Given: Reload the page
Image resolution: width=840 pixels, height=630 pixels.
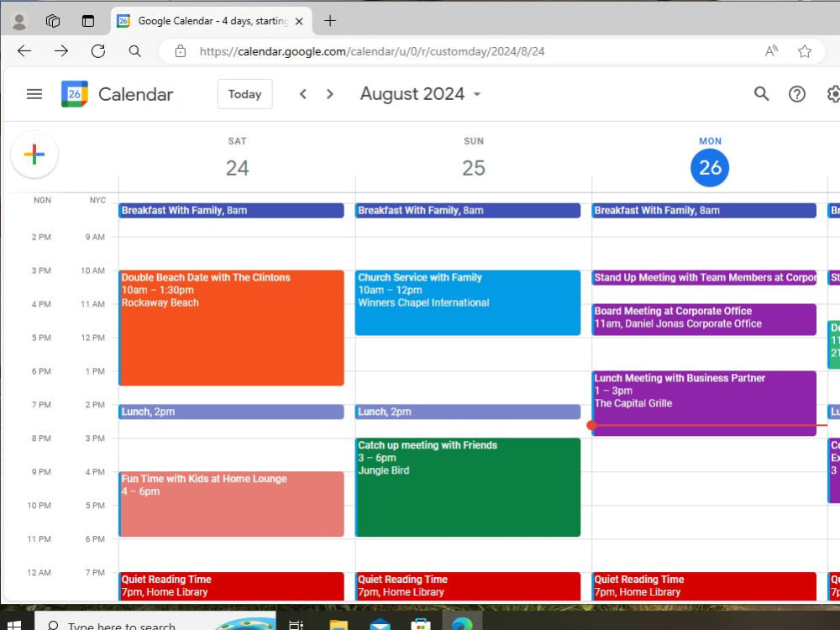Looking at the screenshot, I should click(x=98, y=51).
